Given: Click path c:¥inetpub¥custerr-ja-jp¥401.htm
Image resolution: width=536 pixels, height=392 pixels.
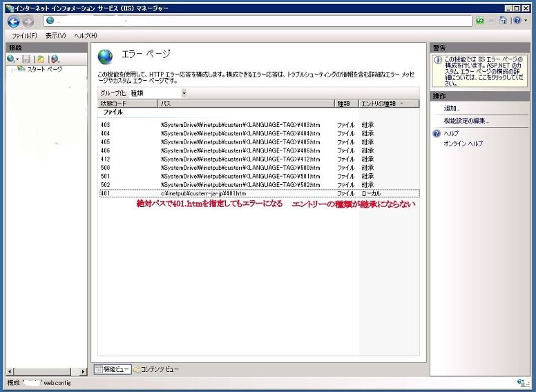Looking at the screenshot, I should coord(203,194).
